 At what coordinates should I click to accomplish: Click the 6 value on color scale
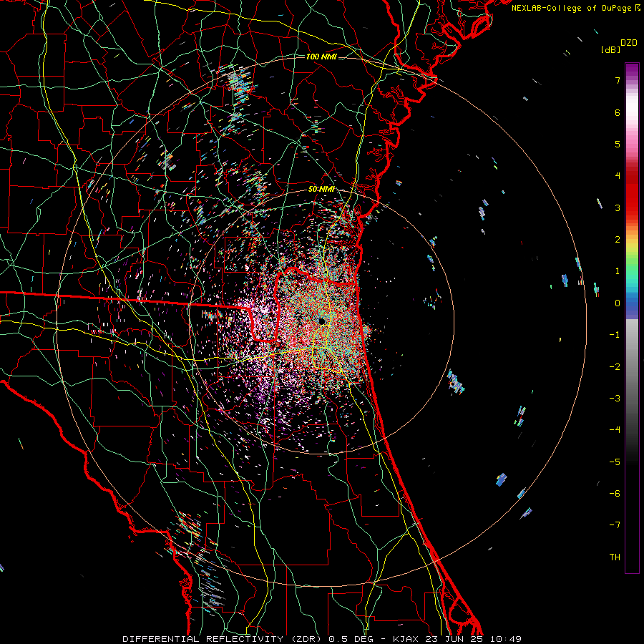coord(618,112)
